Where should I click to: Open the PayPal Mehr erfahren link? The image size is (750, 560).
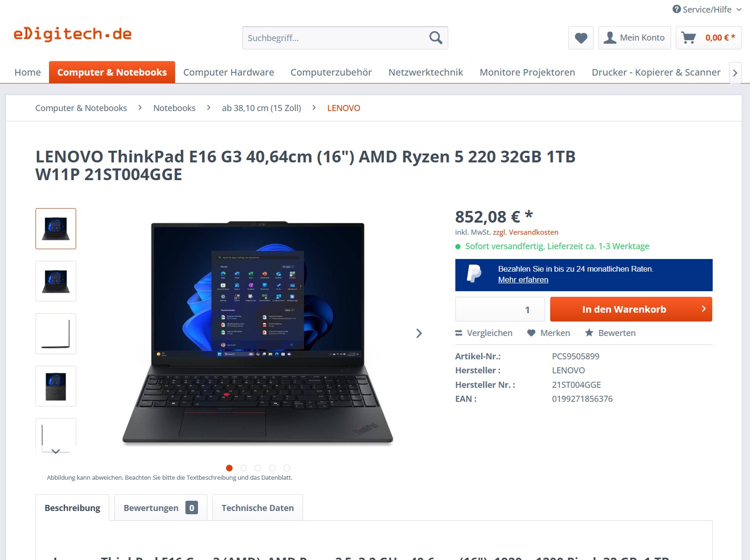[523, 280]
